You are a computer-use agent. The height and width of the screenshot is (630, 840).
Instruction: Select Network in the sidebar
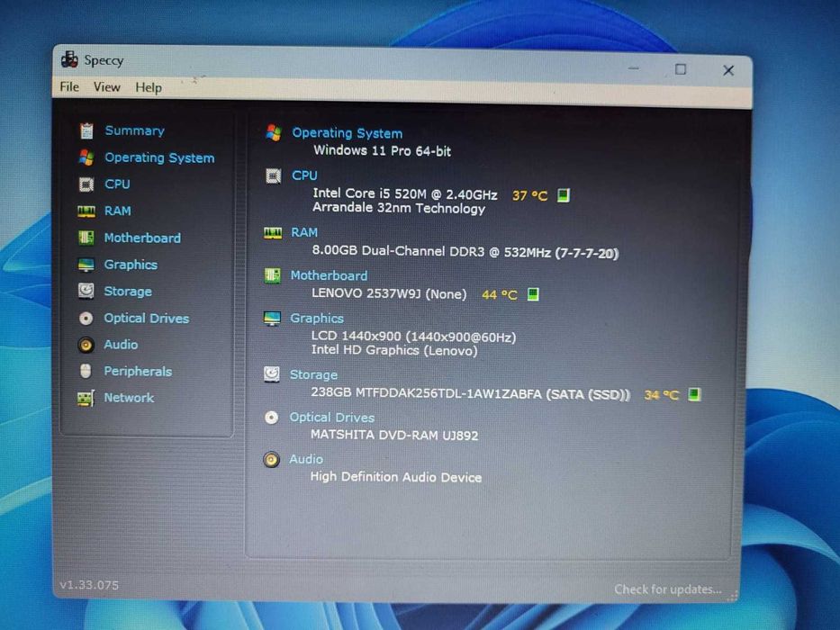129,398
